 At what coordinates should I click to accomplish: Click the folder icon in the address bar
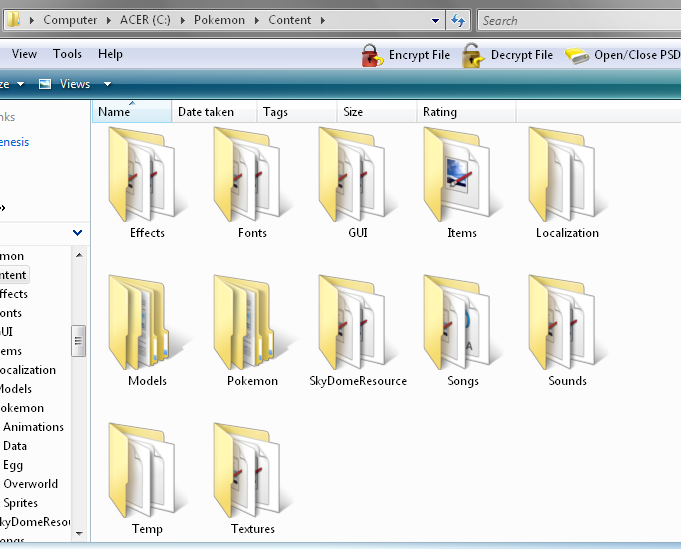point(13,20)
